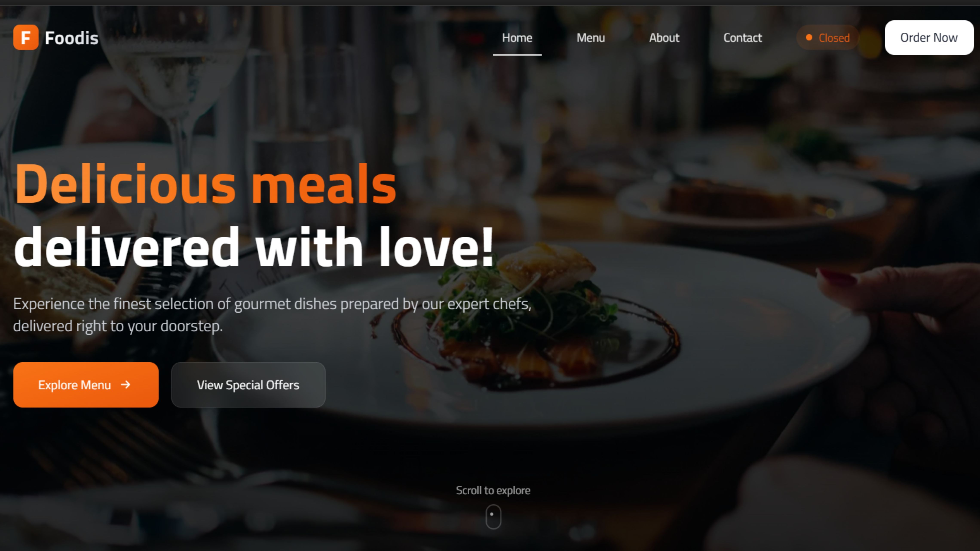Click the white underline beneath Home
This screenshot has height=551, width=980.
pyautogui.click(x=517, y=55)
